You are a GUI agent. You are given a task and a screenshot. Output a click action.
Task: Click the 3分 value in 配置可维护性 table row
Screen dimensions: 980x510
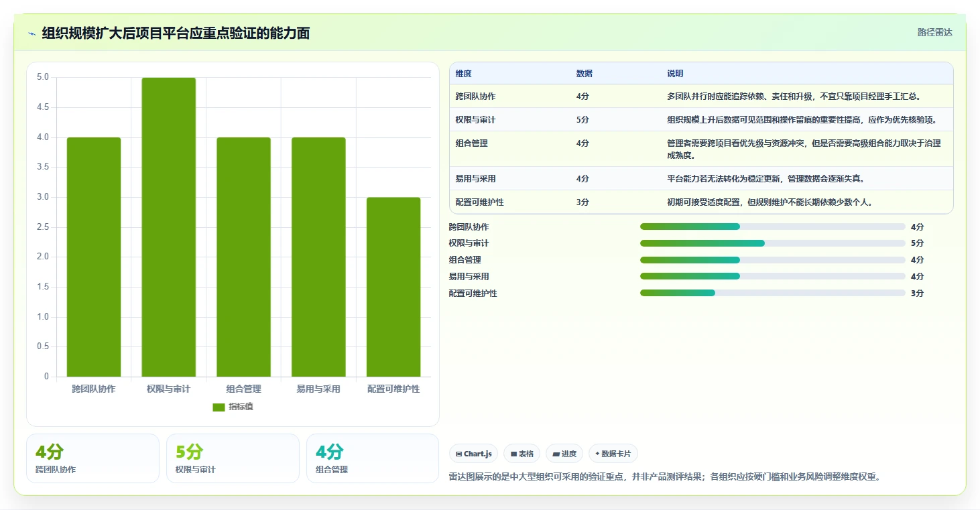tap(583, 202)
